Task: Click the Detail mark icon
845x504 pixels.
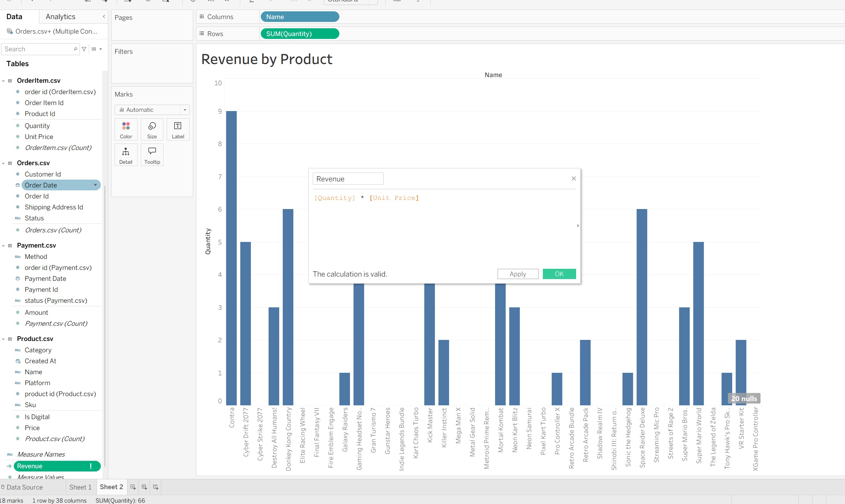Action: tap(126, 155)
